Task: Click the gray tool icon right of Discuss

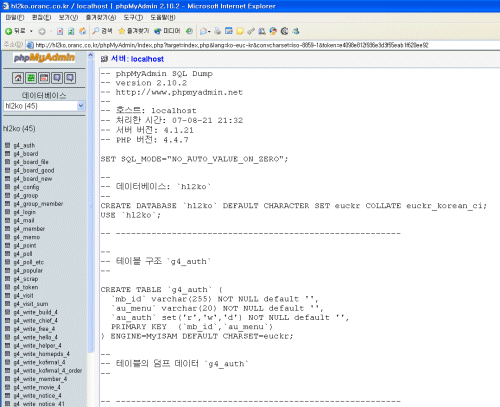Action: click(251, 31)
